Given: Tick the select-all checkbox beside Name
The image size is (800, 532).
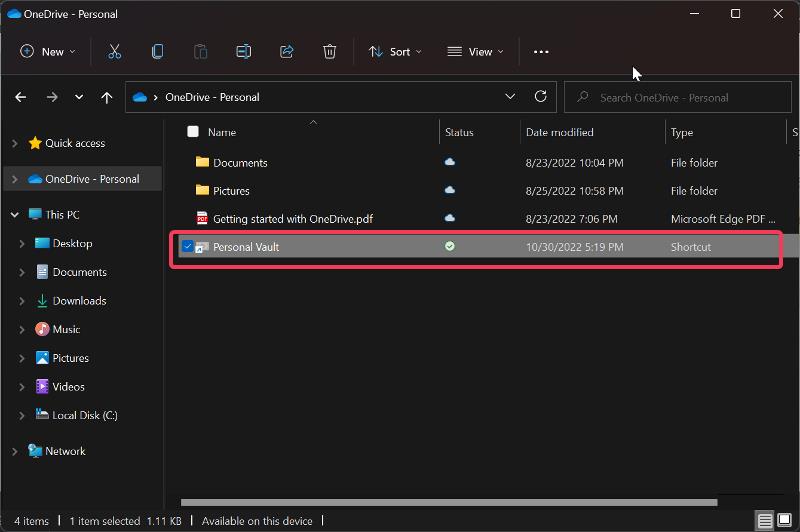Looking at the screenshot, I should [193, 132].
